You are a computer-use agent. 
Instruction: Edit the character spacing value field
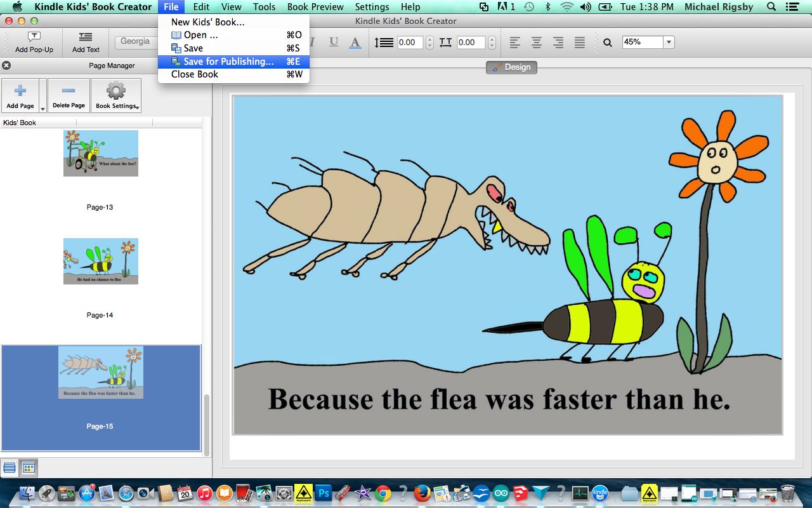[471, 43]
